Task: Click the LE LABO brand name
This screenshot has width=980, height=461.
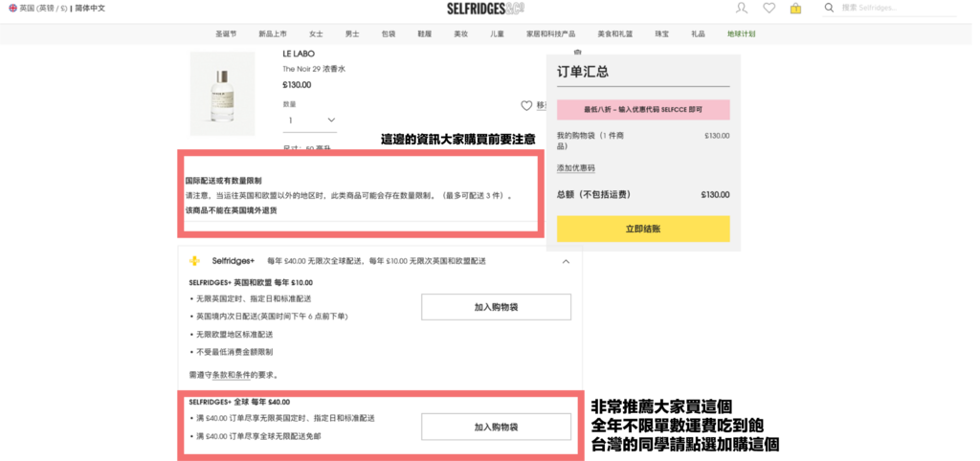Action: point(299,54)
